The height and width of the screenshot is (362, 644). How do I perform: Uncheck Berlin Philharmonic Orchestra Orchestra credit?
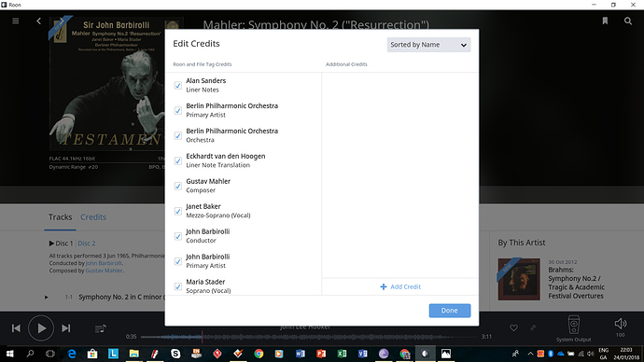178,135
